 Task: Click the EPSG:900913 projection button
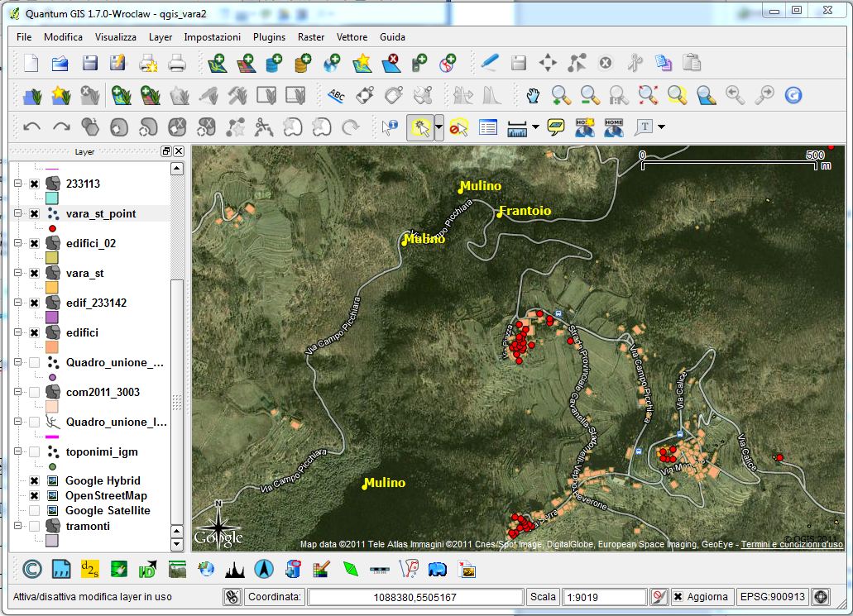[x=773, y=597]
